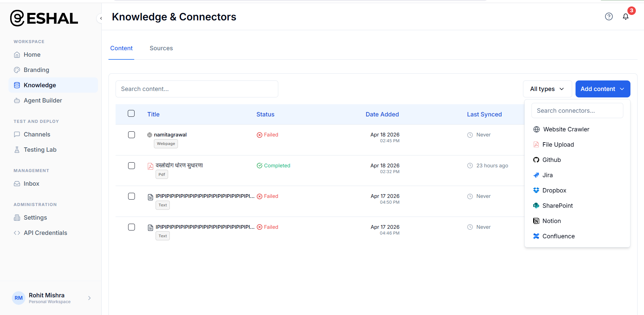This screenshot has height=315, width=644.
Task: Expand the Add content dropdown
Action: pos(602,89)
